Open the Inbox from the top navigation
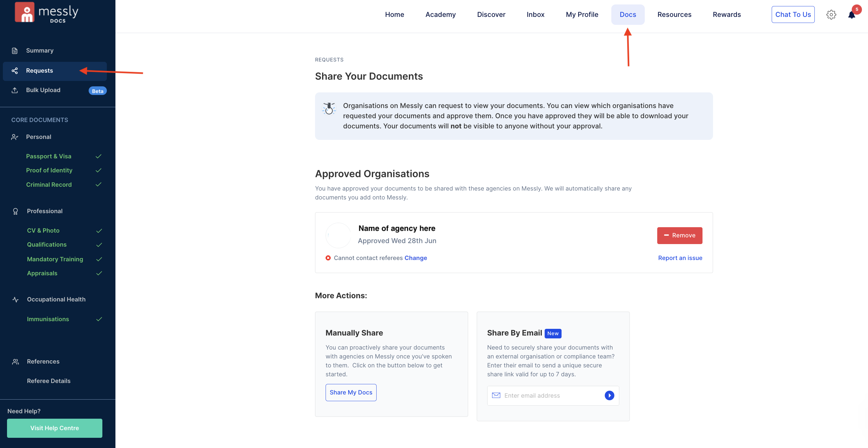Image resolution: width=868 pixels, height=448 pixels. tap(535, 14)
